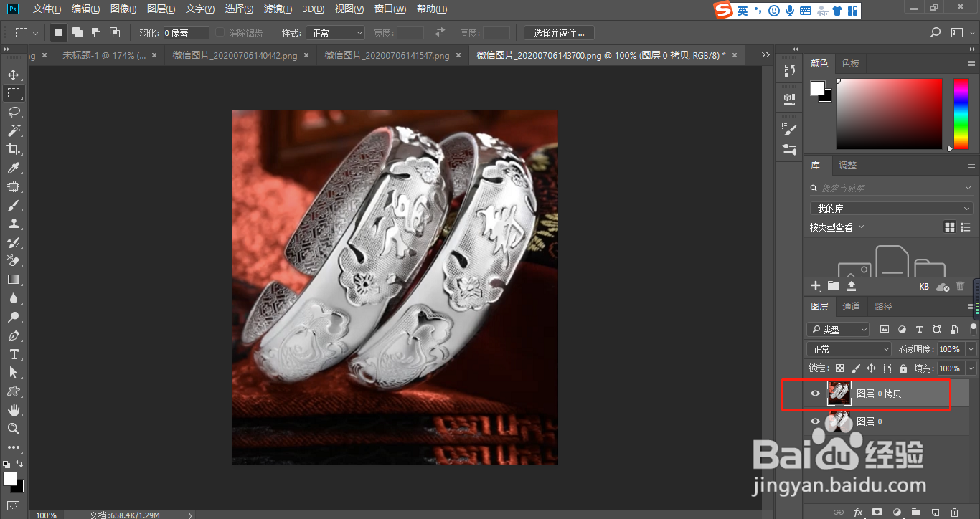The height and width of the screenshot is (519, 980).
Task: Click the search icon in options bar
Action: click(936, 32)
